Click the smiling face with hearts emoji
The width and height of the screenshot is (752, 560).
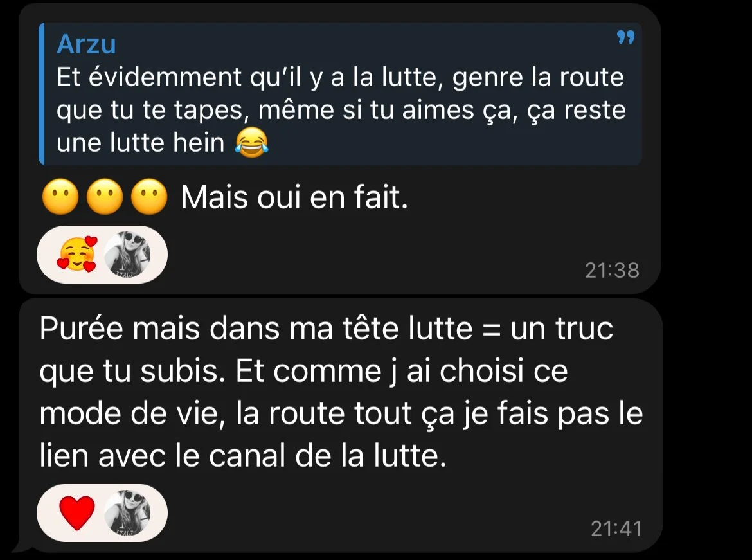[77, 255]
